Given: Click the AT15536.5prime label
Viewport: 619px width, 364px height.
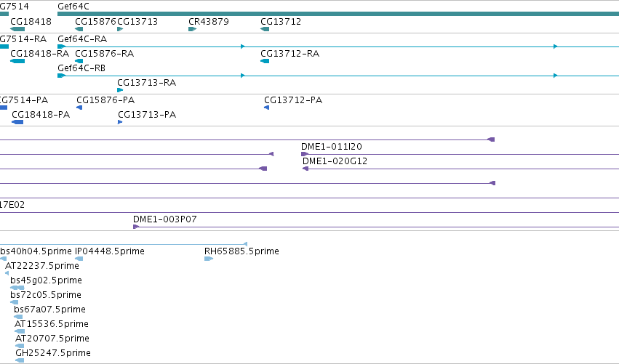Looking at the screenshot, I should (x=52, y=324).
